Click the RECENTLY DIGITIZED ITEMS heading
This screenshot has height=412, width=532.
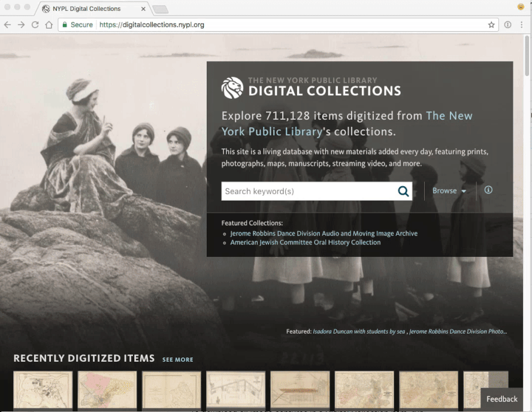click(x=84, y=359)
